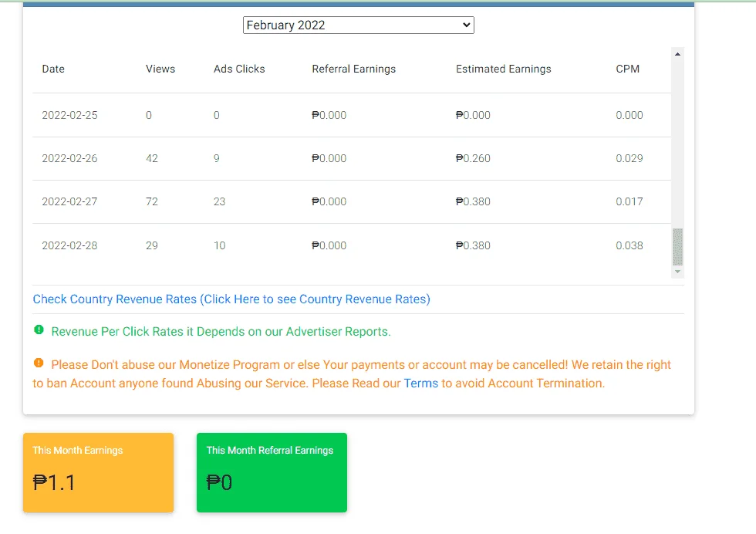The image size is (756, 534).
Task: Click the 9 ads clicks value for 2022-02-26
Action: coord(217,159)
